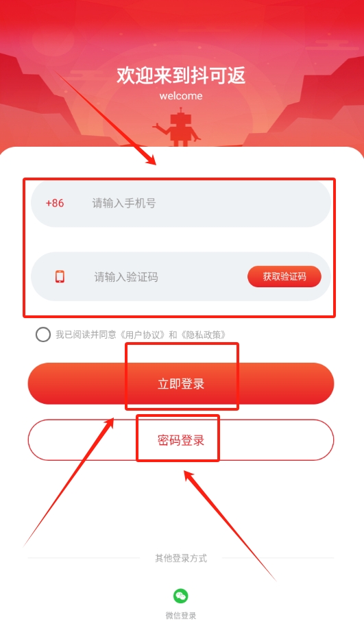This screenshot has width=364, height=639.
Task: Open the 《用户协议》 link
Action: [144, 335]
